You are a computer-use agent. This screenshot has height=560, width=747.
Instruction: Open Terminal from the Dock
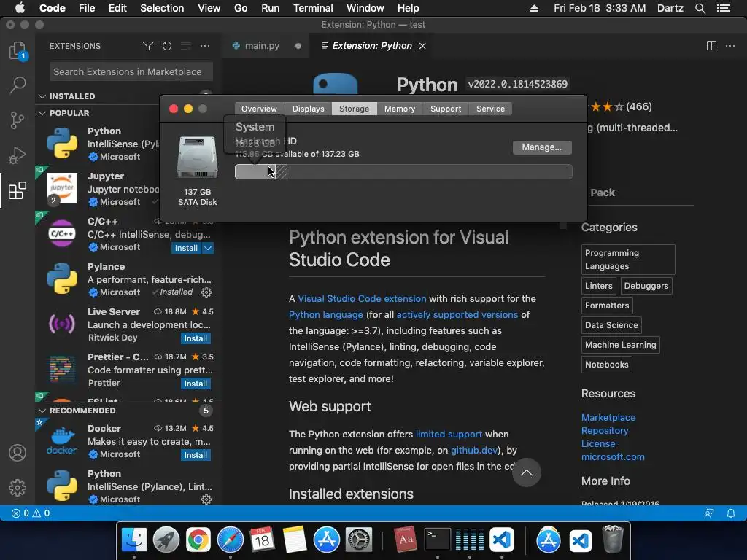pyautogui.click(x=438, y=540)
